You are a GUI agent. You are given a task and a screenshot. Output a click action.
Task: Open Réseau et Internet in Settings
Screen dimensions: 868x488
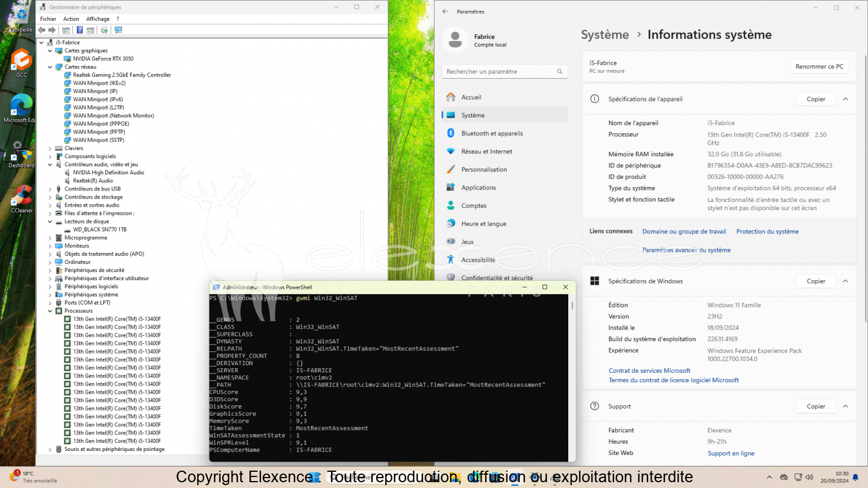505,151
